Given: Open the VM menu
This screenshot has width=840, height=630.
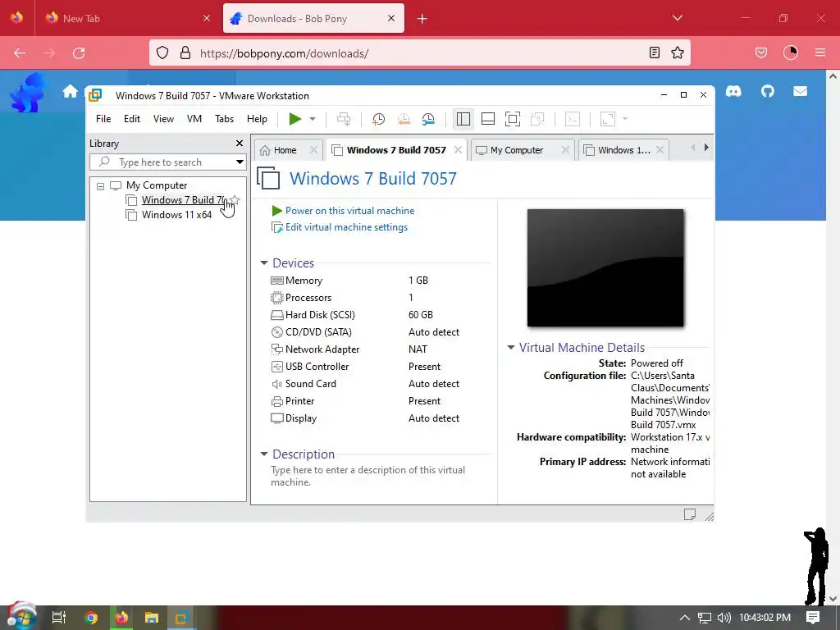Looking at the screenshot, I should (194, 119).
